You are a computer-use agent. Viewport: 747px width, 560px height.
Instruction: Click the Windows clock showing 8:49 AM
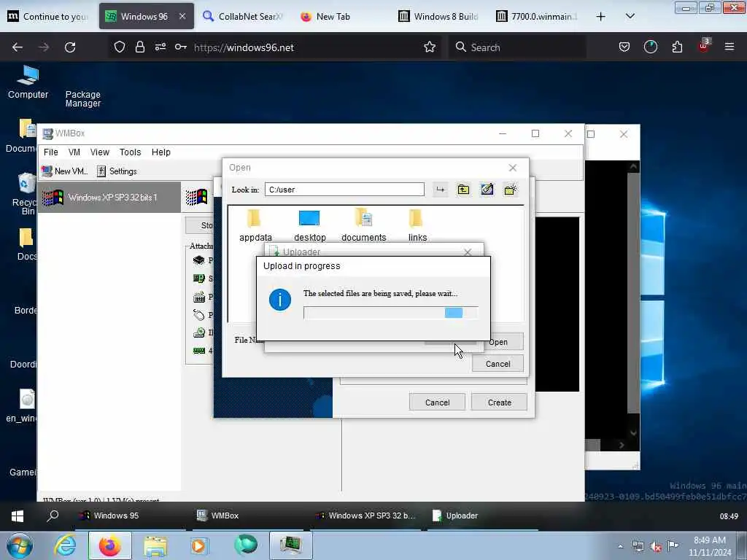pos(710,546)
